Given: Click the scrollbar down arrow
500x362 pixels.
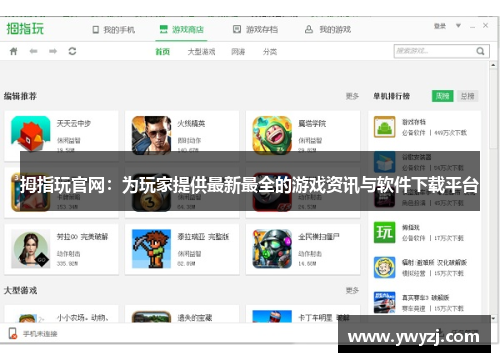Looking at the screenshot, I should point(494,319).
